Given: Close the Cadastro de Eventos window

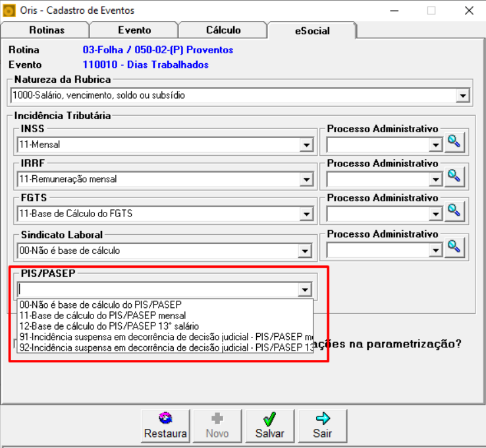Looking at the screenshot, I should coord(469,11).
